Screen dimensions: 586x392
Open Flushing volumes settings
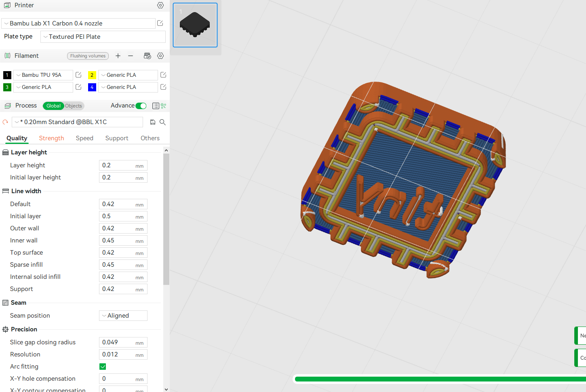(88, 56)
